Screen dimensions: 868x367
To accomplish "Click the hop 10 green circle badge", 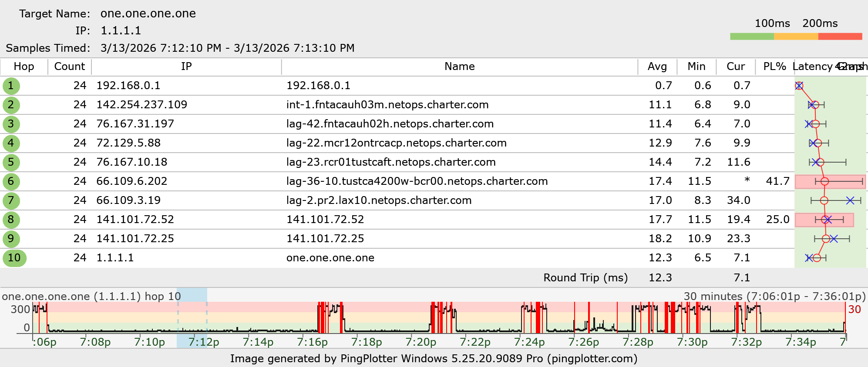I will click(14, 258).
